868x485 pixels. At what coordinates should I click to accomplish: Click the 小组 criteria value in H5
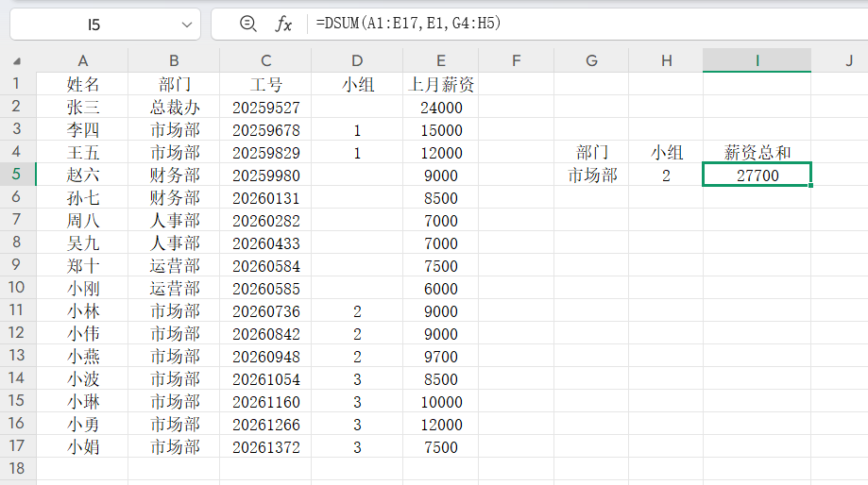click(666, 176)
